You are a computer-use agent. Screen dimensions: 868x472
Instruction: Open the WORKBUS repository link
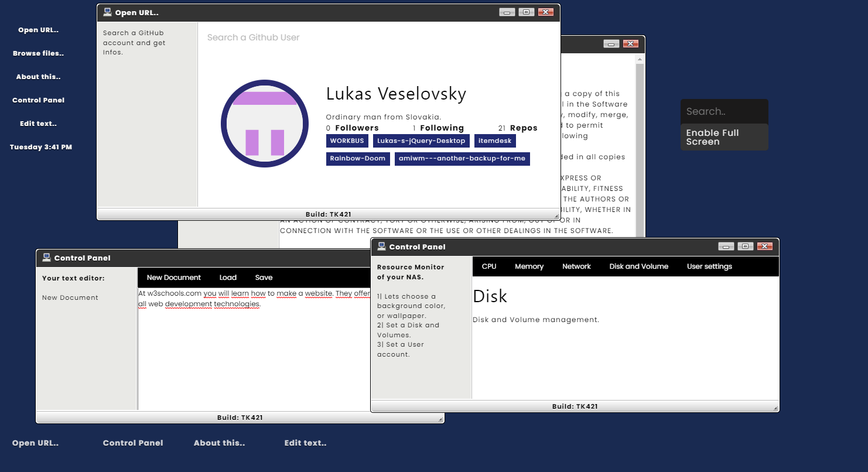347,141
